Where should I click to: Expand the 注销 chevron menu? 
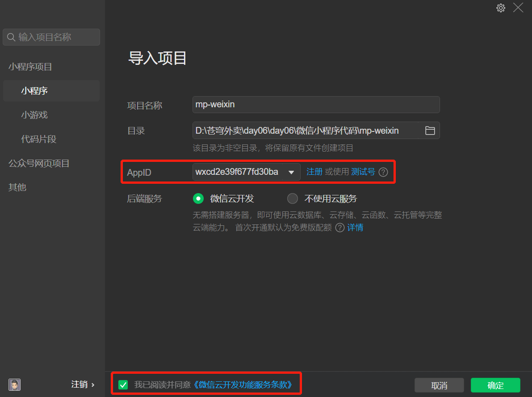93,384
